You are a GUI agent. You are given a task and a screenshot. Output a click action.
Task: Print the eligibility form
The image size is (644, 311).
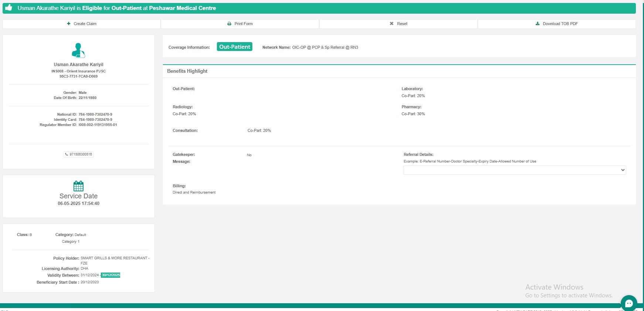click(x=240, y=24)
